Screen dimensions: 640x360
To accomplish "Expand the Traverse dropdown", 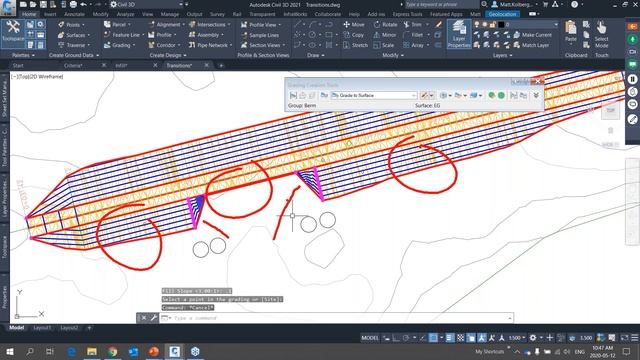I will pyautogui.click(x=75, y=45).
